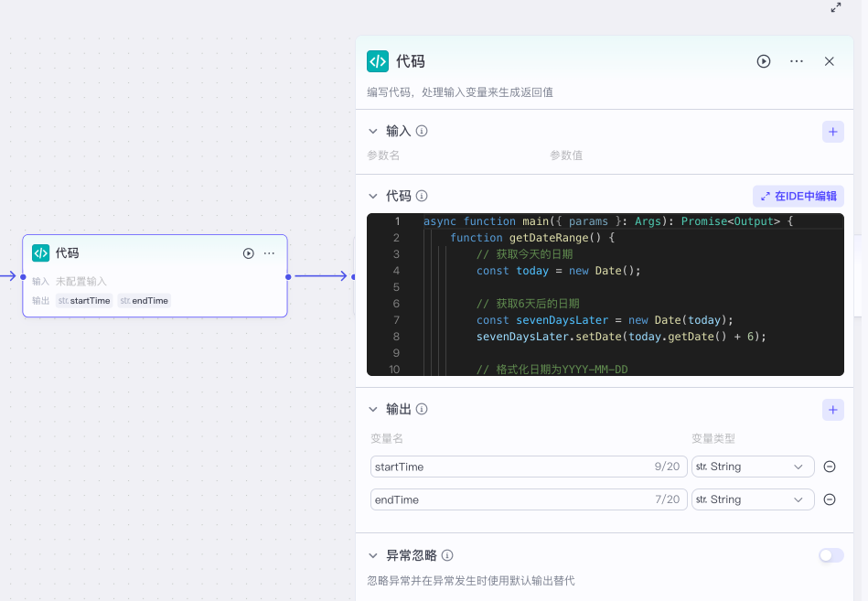Viewport: 868px width, 601px height.
Task: Open startTime variable type dropdown
Action: (753, 467)
